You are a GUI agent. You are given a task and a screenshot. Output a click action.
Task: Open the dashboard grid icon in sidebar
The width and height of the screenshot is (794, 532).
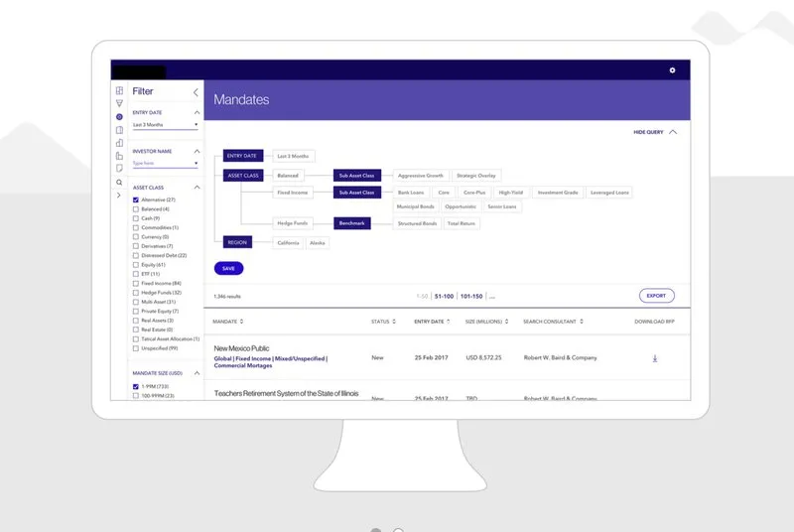(119, 90)
